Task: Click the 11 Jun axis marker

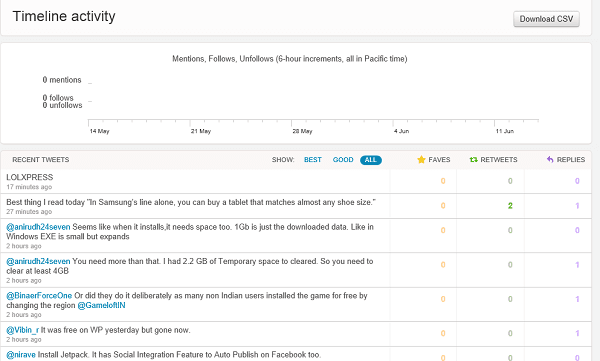Action: point(505,131)
